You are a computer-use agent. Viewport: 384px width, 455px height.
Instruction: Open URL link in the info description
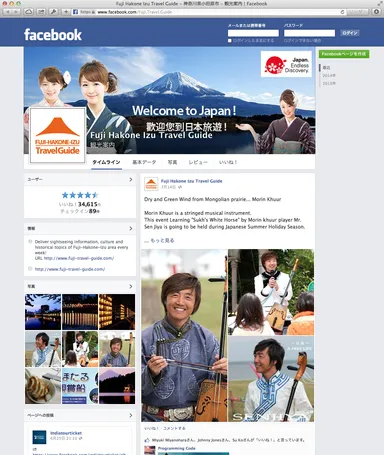pyautogui.click(x=79, y=258)
